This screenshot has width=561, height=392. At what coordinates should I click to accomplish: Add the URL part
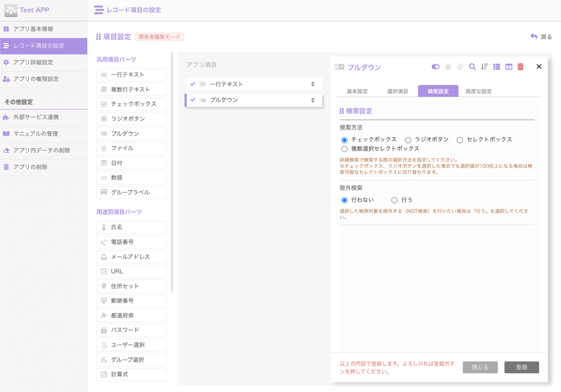131,272
